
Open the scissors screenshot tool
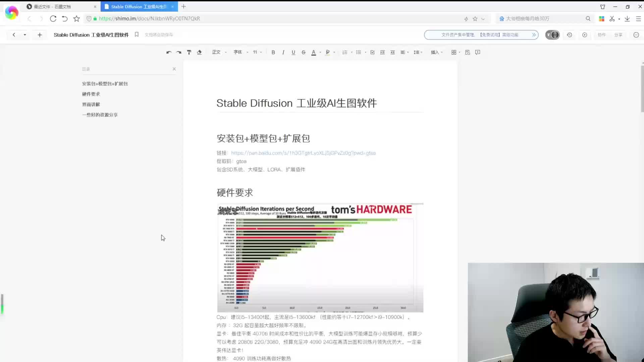(x=612, y=19)
